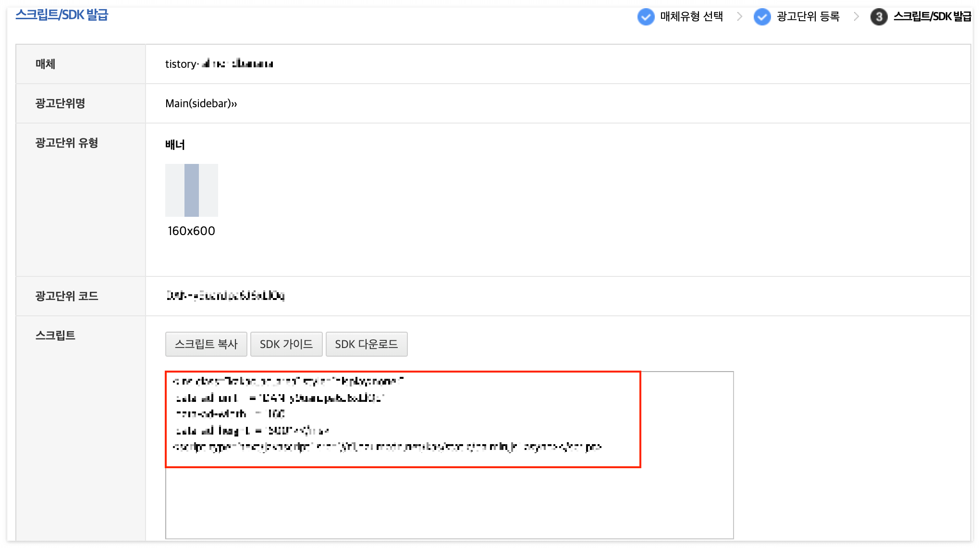Select the 광고단위 등록 step label
This screenshot has height=548, width=980.
coord(808,17)
